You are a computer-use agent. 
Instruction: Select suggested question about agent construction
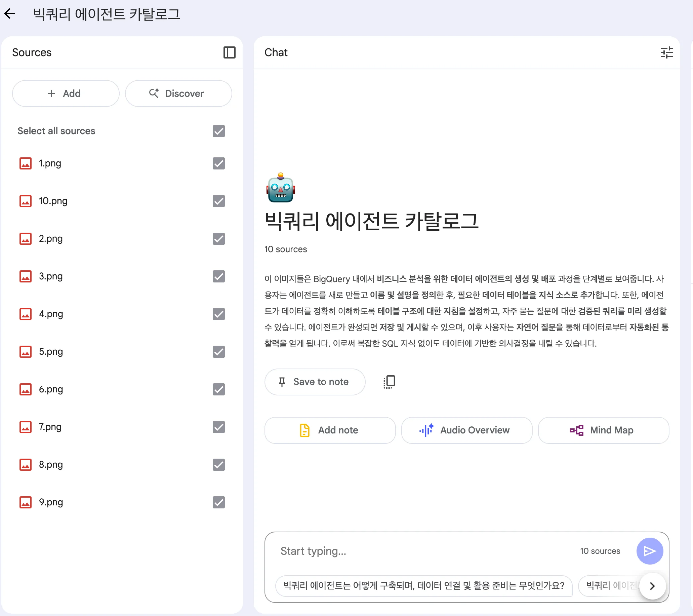click(x=424, y=586)
